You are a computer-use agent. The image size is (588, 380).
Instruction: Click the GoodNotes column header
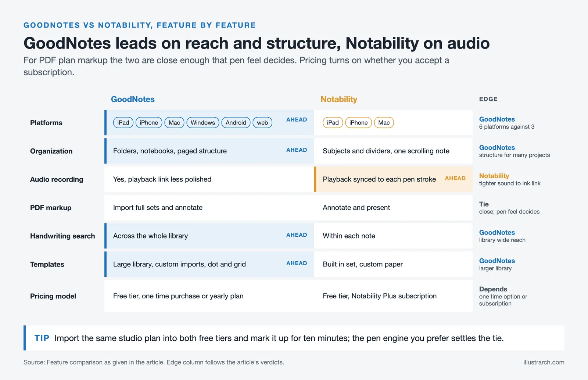point(133,99)
